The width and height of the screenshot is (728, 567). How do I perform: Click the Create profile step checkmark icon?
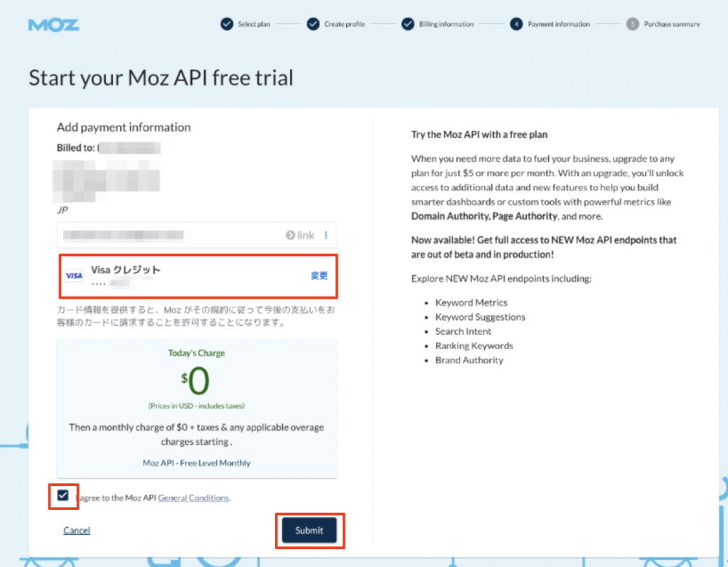tap(313, 24)
